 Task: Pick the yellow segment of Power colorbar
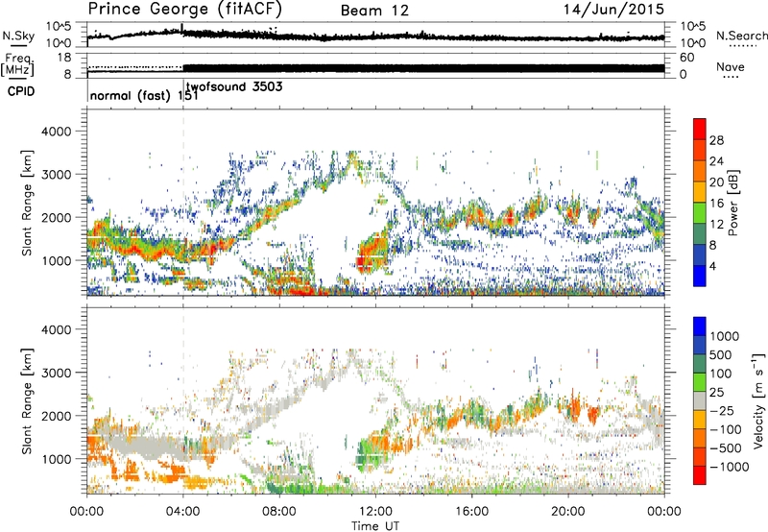tap(700, 192)
